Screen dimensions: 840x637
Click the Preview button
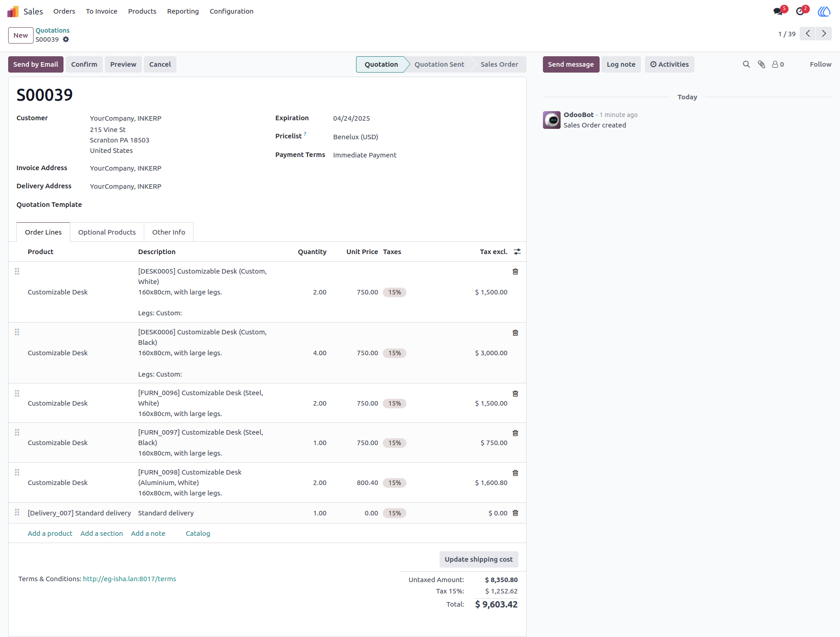[x=123, y=64]
